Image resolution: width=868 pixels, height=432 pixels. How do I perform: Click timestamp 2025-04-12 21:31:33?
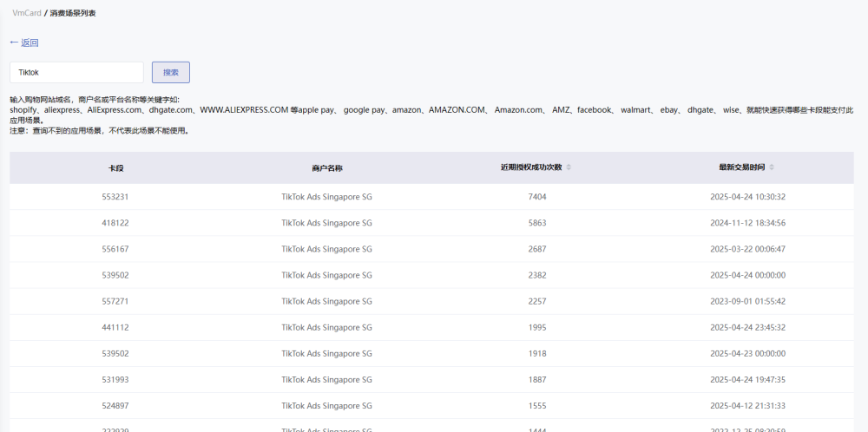coord(748,405)
